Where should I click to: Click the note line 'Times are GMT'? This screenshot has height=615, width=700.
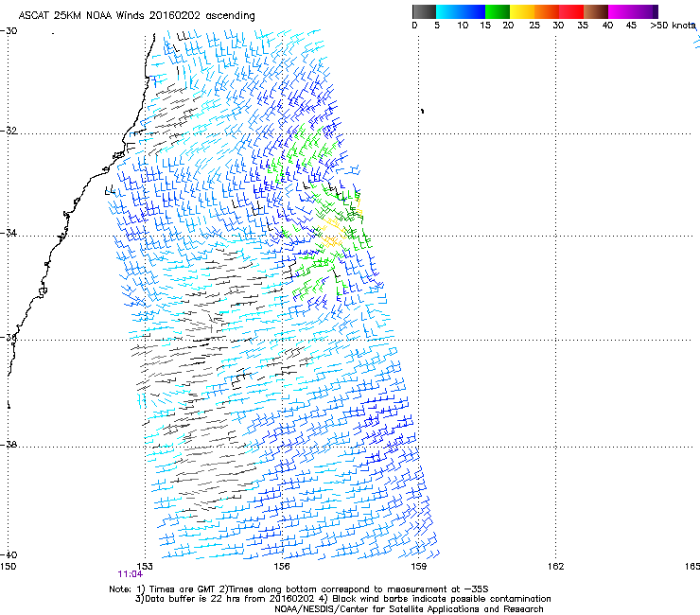coord(182,589)
